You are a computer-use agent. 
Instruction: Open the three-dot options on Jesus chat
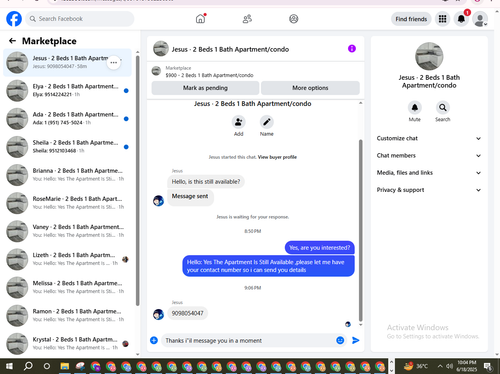click(x=114, y=62)
